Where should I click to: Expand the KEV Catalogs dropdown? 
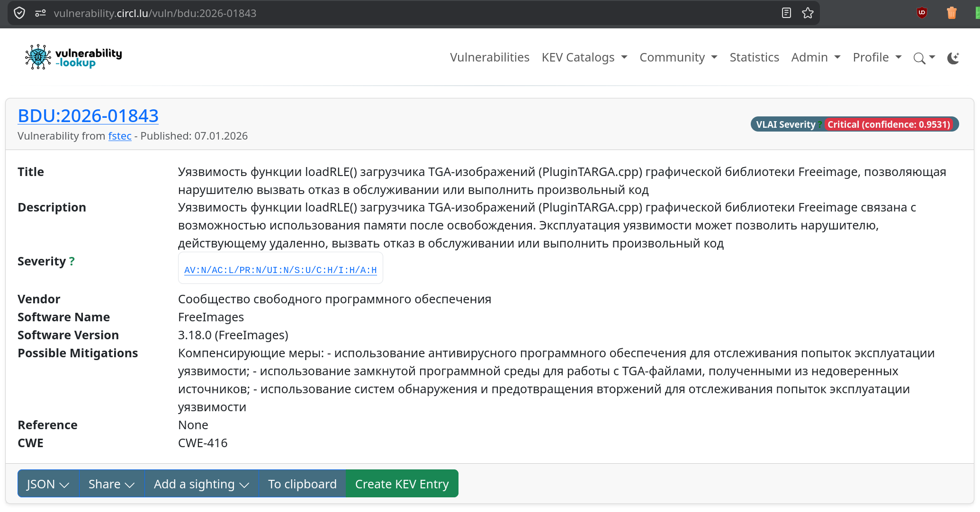coord(584,57)
